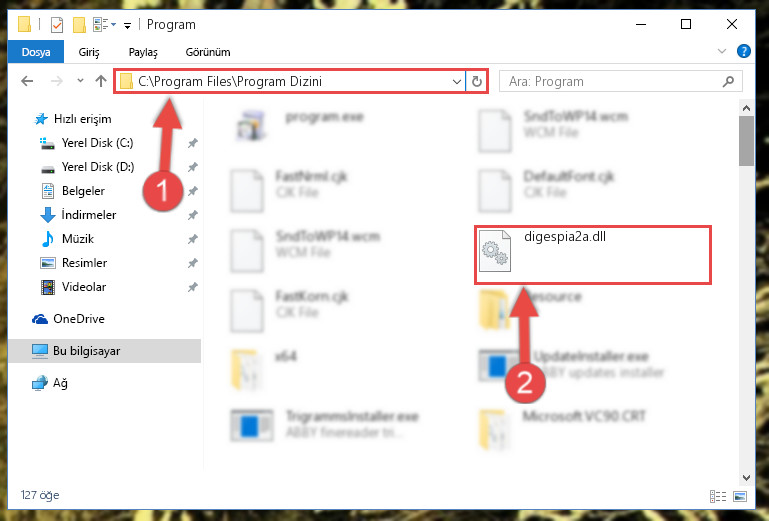Toggle the pin beside Yerel Disk (C:)
The height and width of the screenshot is (521, 769).
[x=193, y=143]
